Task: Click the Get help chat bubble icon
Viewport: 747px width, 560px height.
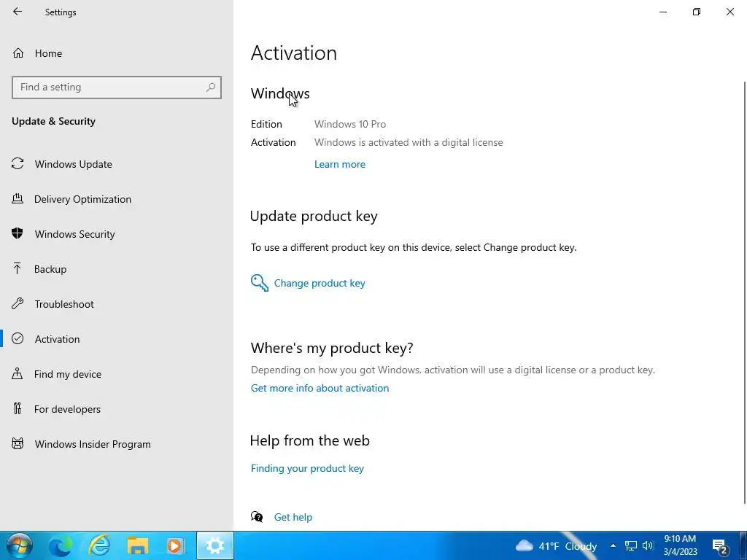Action: pyautogui.click(x=257, y=517)
